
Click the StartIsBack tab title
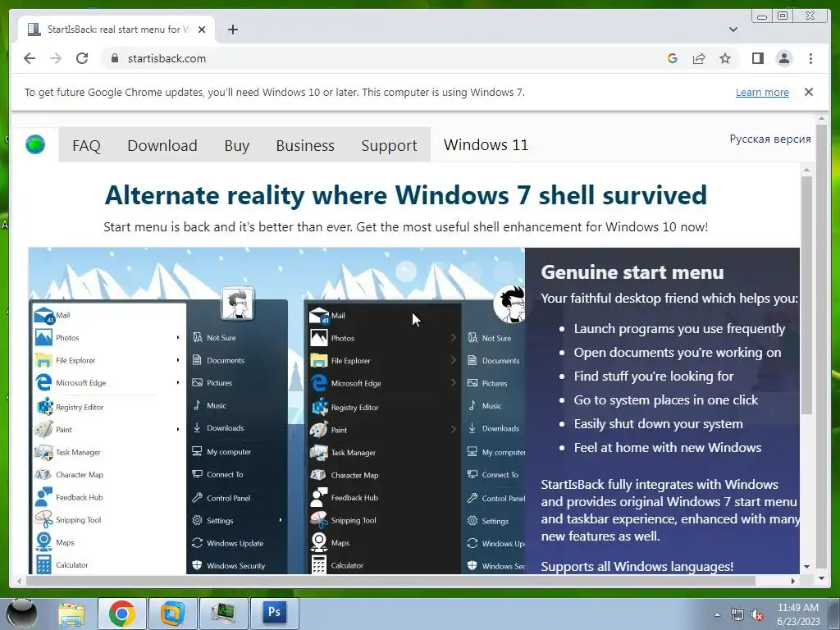(118, 30)
